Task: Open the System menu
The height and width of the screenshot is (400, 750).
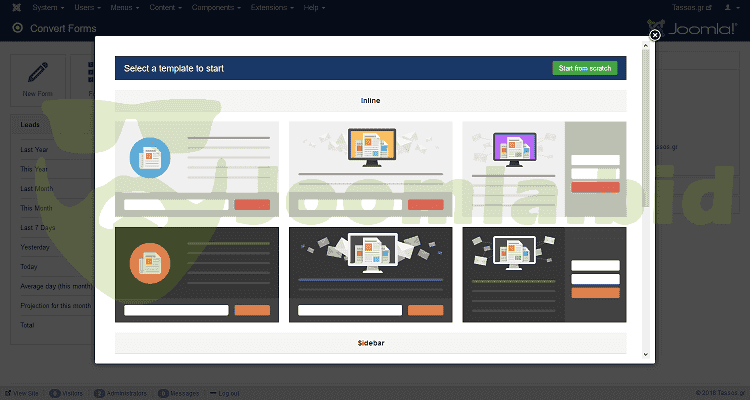Action: pyautogui.click(x=47, y=8)
